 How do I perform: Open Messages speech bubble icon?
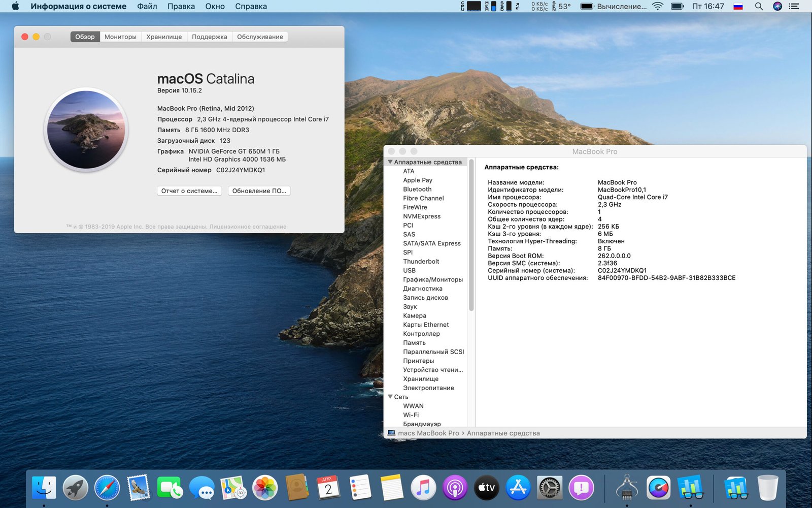[x=202, y=488]
